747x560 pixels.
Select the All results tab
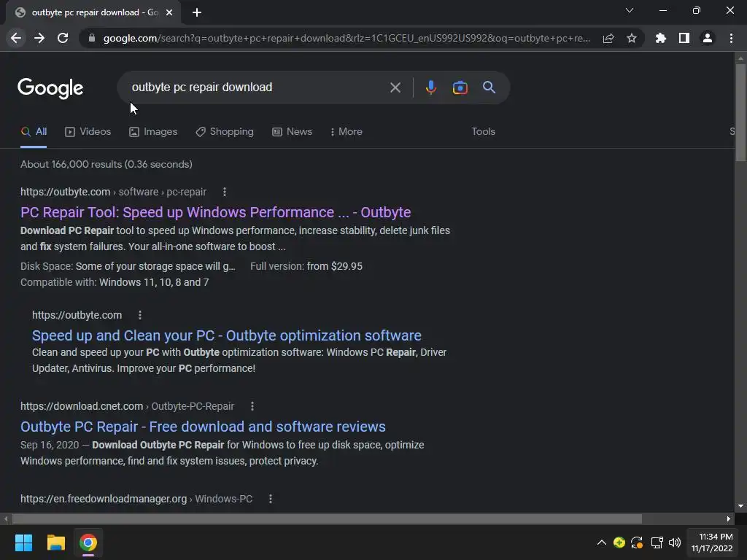point(34,132)
